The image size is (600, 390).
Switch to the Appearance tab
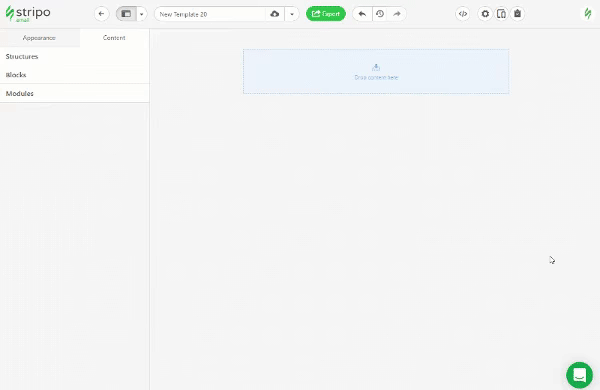(39, 38)
